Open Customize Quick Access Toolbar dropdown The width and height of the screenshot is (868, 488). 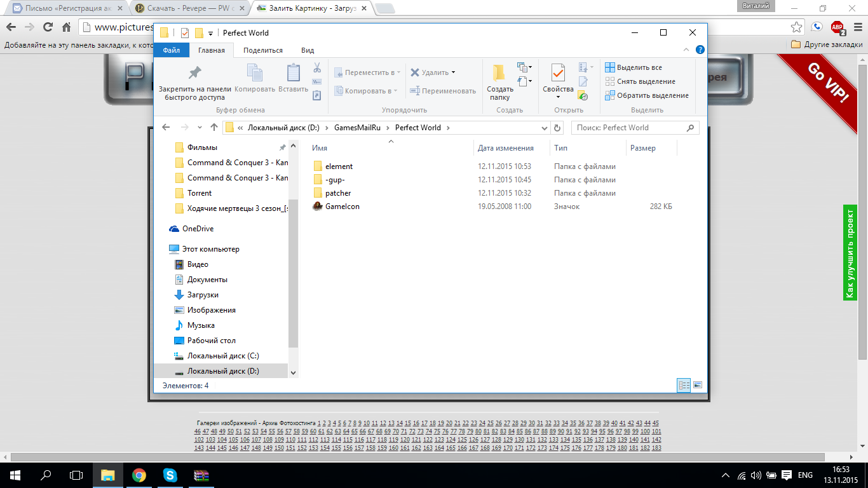pos(210,33)
